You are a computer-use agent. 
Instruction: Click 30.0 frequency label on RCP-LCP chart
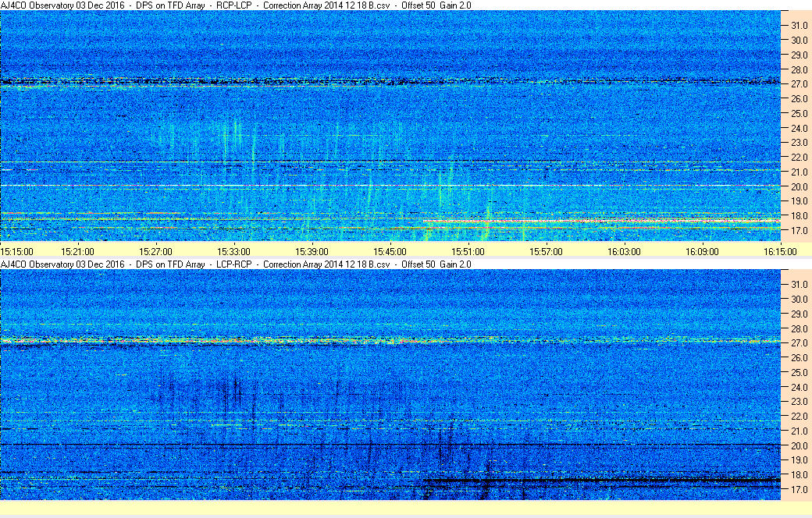coord(799,40)
